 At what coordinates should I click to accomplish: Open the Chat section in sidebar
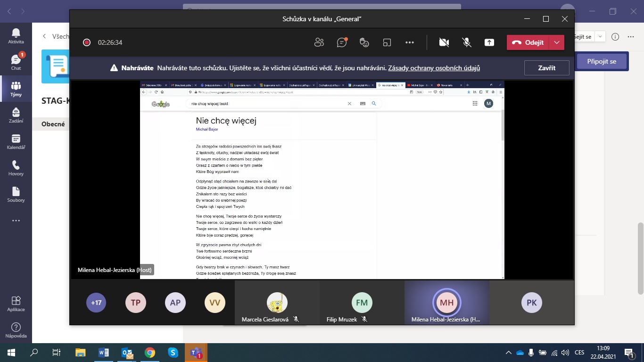[16, 62]
